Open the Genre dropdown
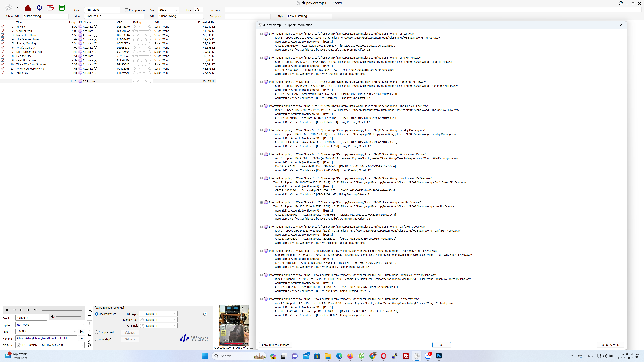This screenshot has width=644, height=362. click(x=102, y=10)
